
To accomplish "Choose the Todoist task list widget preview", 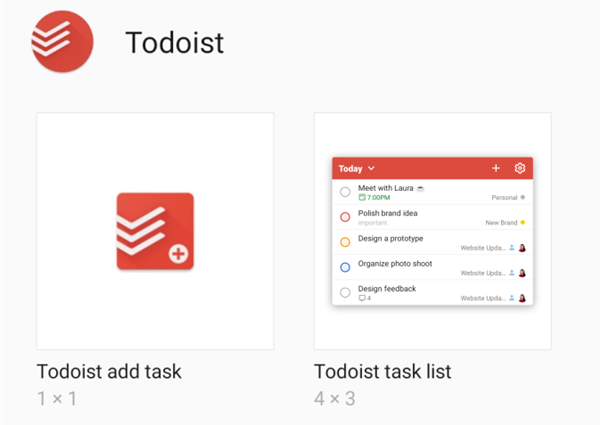I will (x=432, y=231).
